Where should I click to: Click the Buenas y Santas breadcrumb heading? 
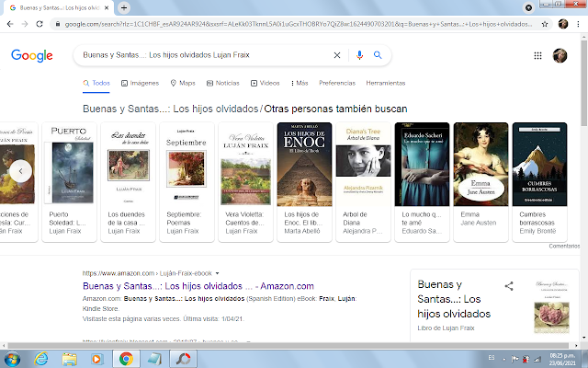[171, 109]
